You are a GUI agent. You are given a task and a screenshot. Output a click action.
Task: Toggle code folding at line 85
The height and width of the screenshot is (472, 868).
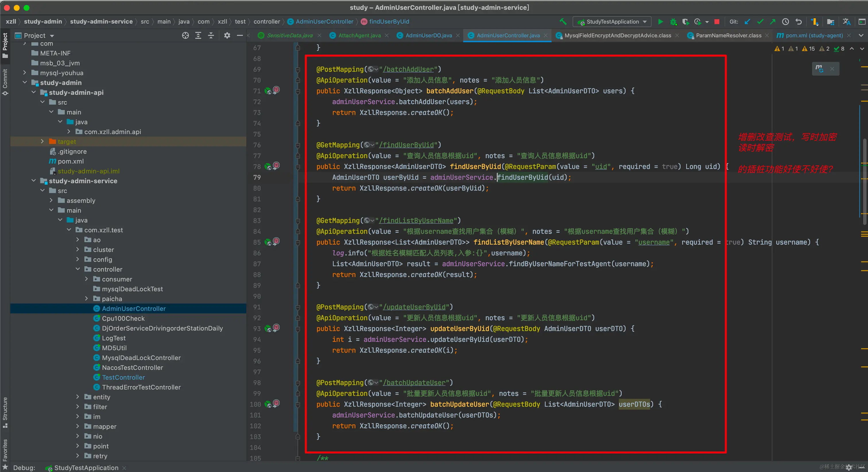click(x=298, y=242)
